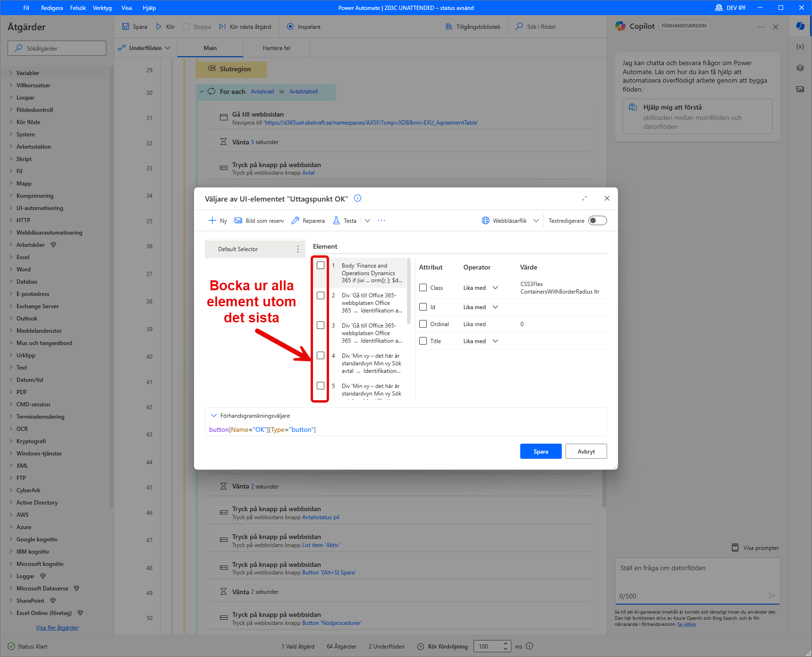812x657 pixels.
Task: Tick the Ordinal attribute checkbox
Action: 423,324
